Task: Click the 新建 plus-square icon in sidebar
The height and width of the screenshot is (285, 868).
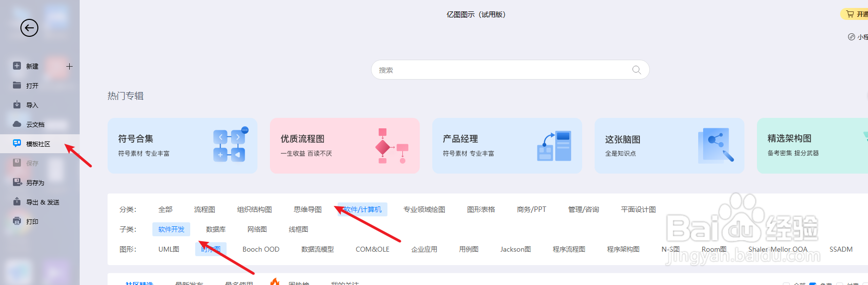Action: click(x=17, y=66)
